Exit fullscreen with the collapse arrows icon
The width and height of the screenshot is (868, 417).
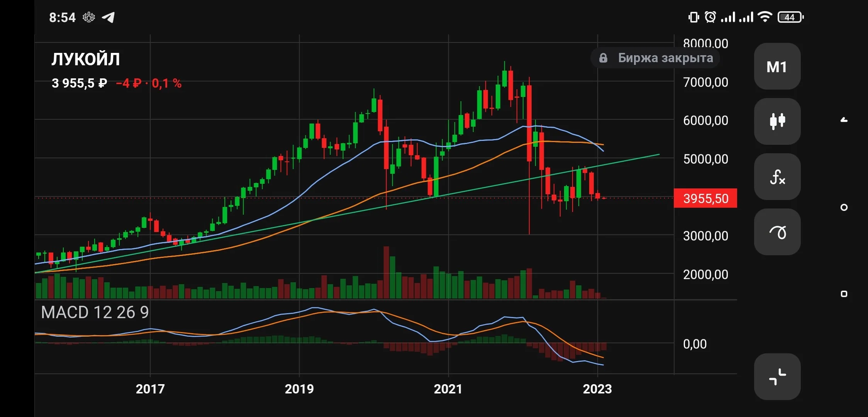pyautogui.click(x=777, y=377)
